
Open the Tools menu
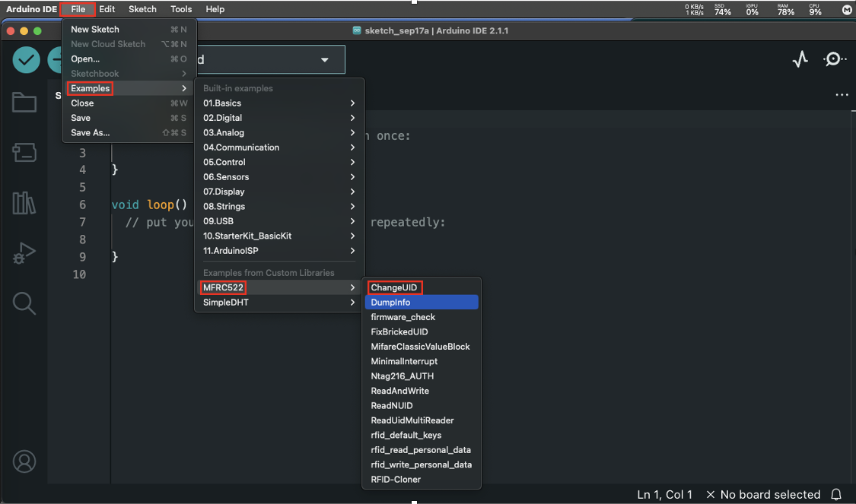pyautogui.click(x=181, y=9)
